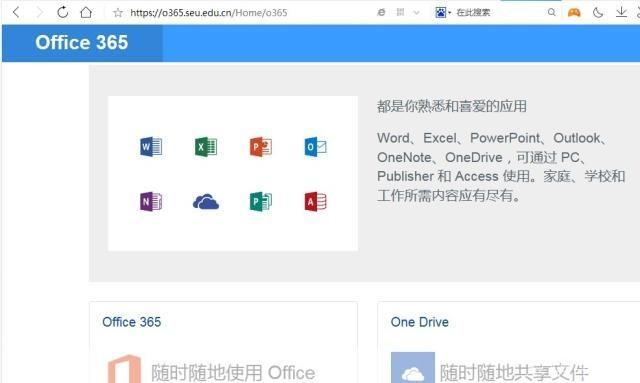Screen dimensions: 640x383
Task: Click the 随时随地共享文件 text
Action: (x=514, y=372)
